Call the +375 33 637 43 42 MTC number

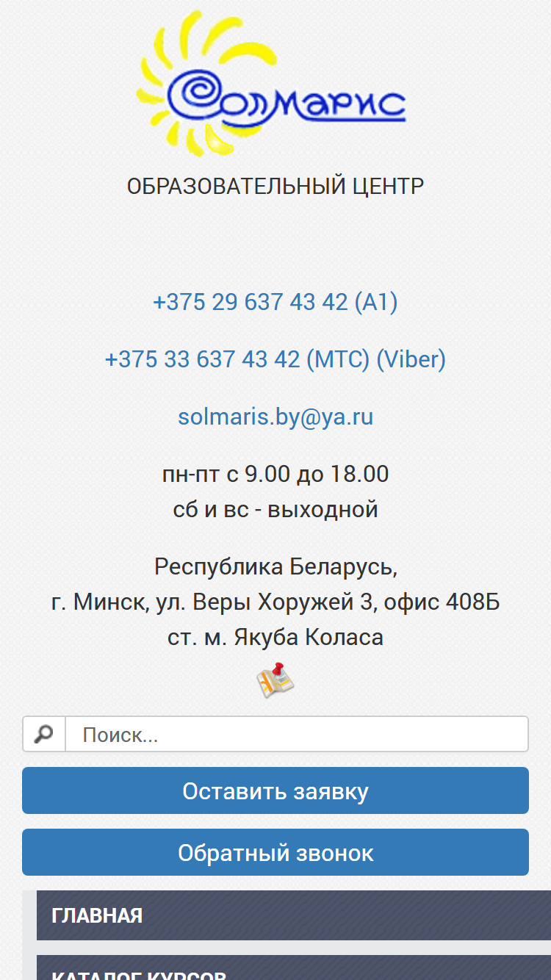(x=237, y=359)
